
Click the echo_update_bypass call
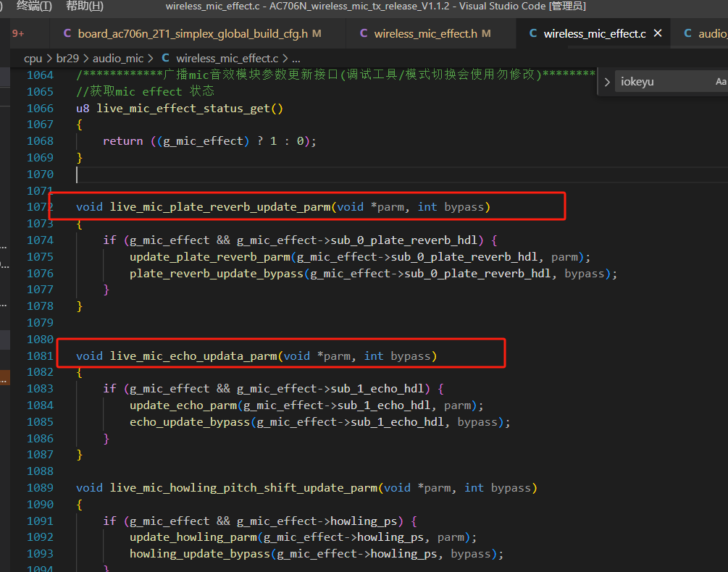[x=190, y=422]
